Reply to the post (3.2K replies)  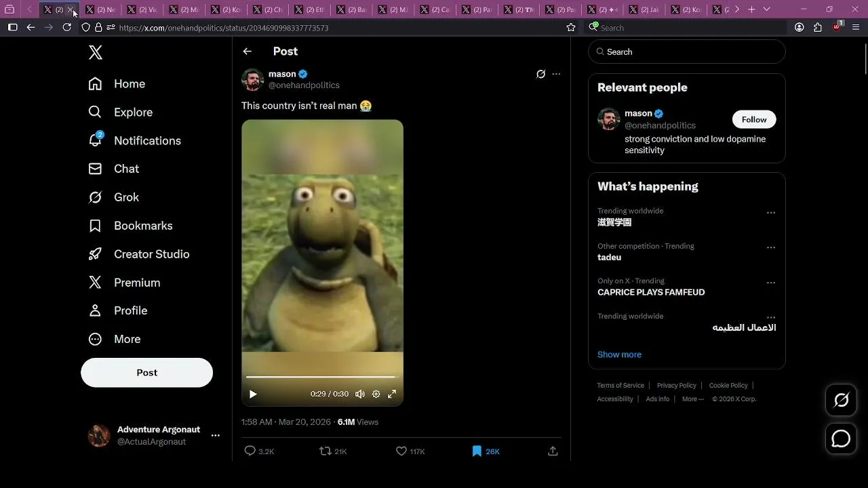259,451
